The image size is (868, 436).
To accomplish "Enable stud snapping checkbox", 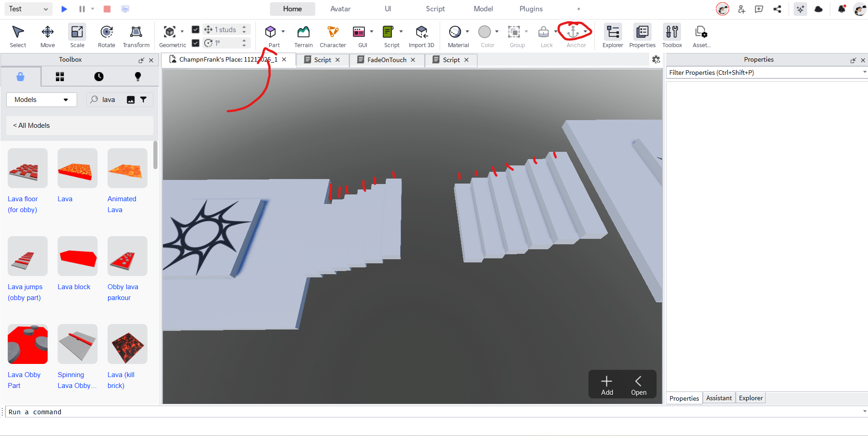I will [x=196, y=29].
